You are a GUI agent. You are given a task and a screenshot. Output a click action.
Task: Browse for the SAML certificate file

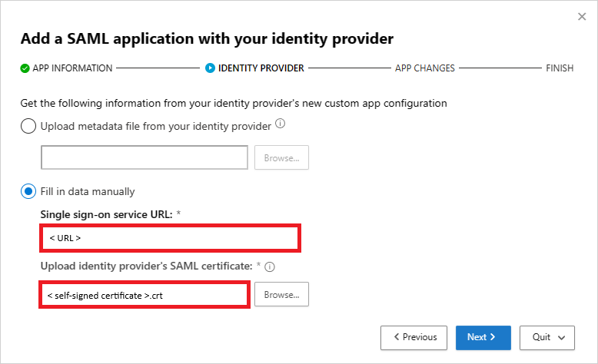click(x=281, y=295)
